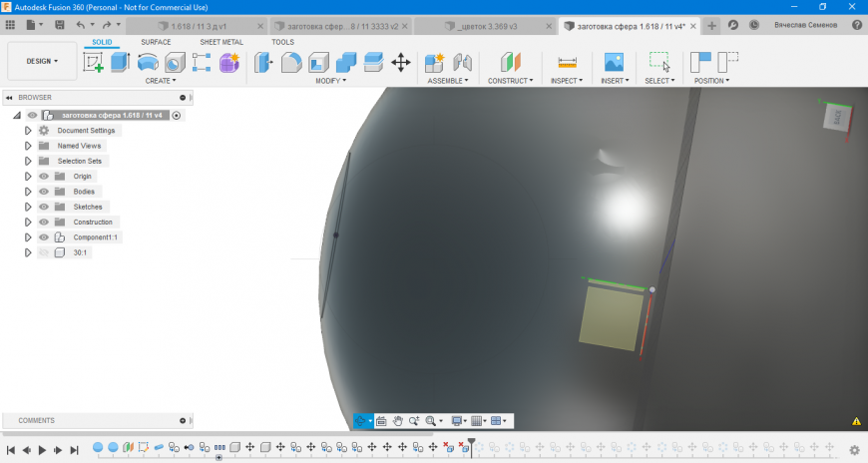Select the Move/Copy tool
This screenshot has width=868, height=463.
click(x=401, y=62)
